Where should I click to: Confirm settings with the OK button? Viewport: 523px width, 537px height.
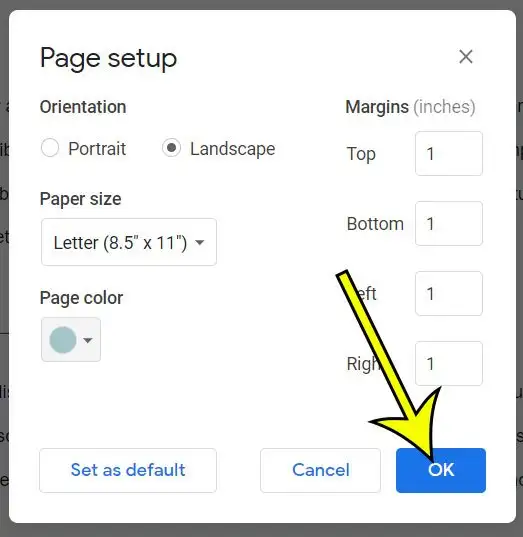click(441, 470)
